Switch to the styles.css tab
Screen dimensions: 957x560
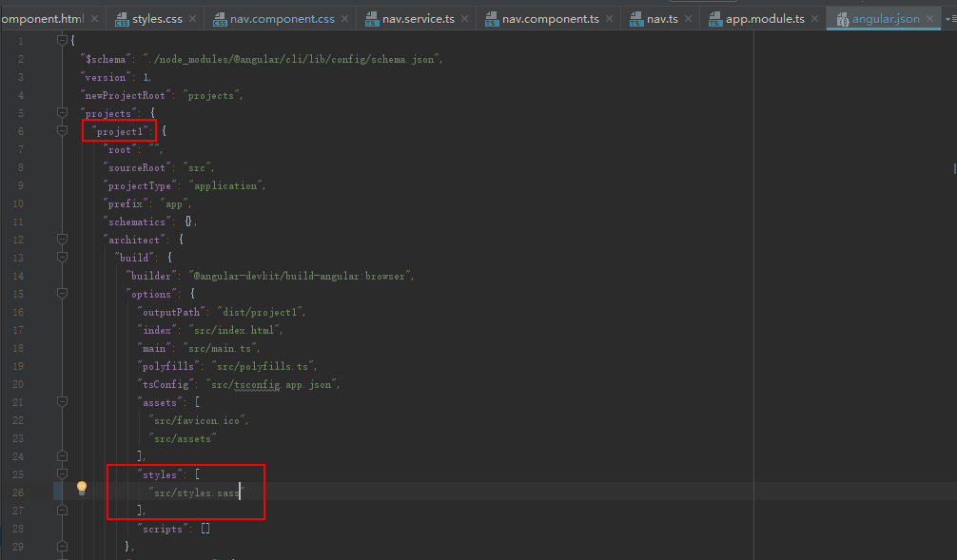pyautogui.click(x=158, y=19)
